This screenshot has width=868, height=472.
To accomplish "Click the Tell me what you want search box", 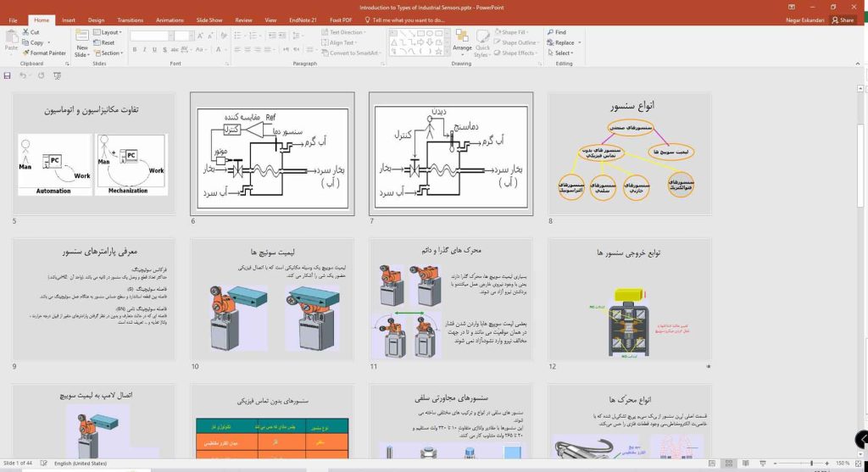I will click(x=405, y=20).
